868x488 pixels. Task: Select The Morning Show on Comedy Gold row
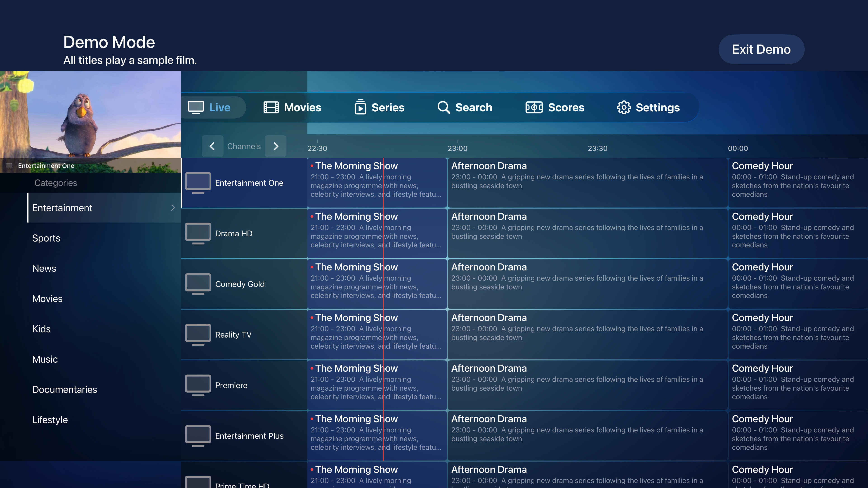377,284
